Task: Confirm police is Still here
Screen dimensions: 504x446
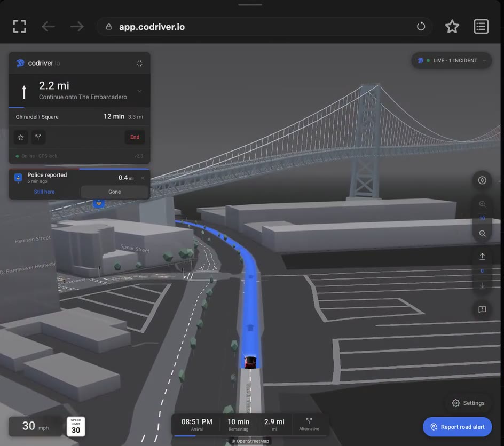Action: pos(44,192)
